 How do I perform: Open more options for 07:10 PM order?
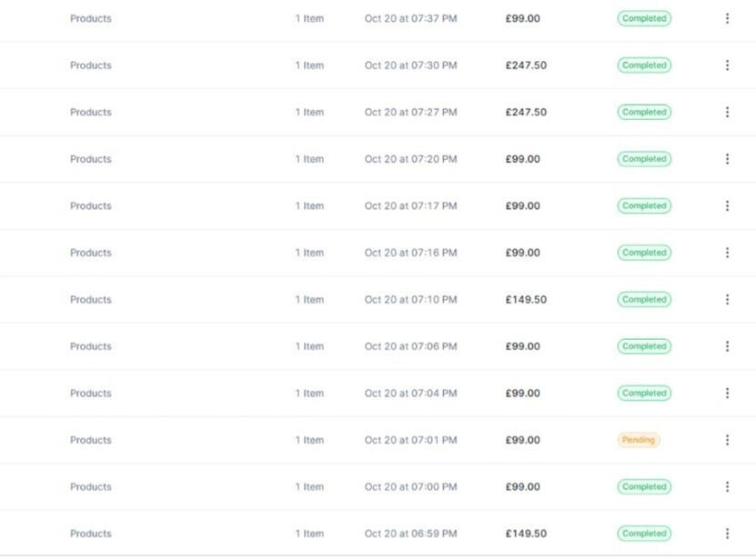[x=727, y=300]
